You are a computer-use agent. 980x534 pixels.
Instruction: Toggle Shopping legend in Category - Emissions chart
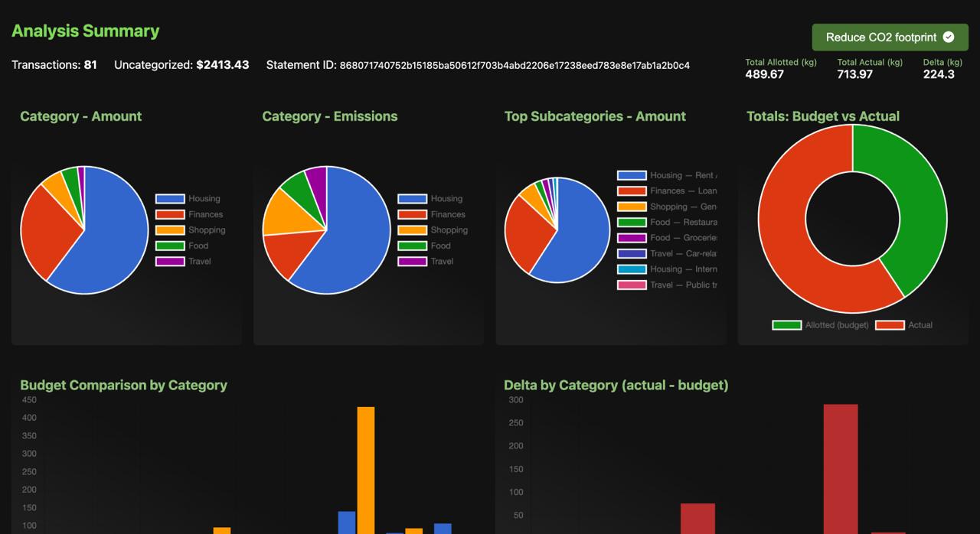point(433,230)
